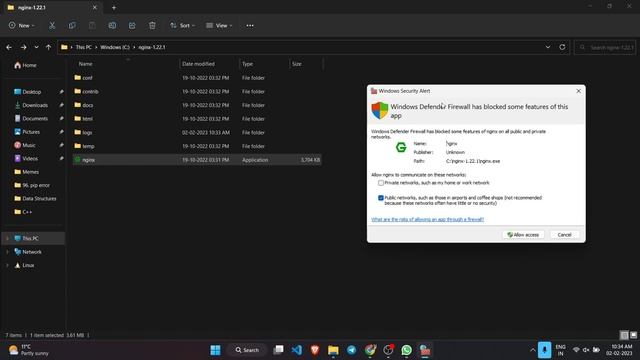Open Telegram from taskbar

[351, 350]
